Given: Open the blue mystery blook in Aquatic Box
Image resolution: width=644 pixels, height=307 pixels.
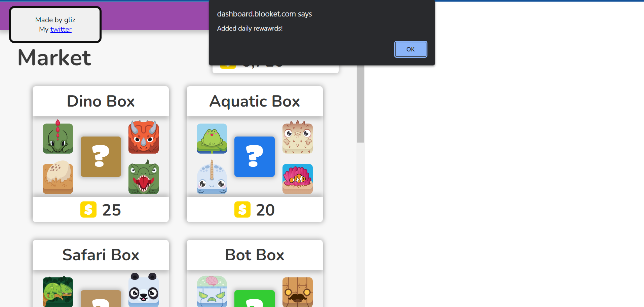Looking at the screenshot, I should [254, 157].
